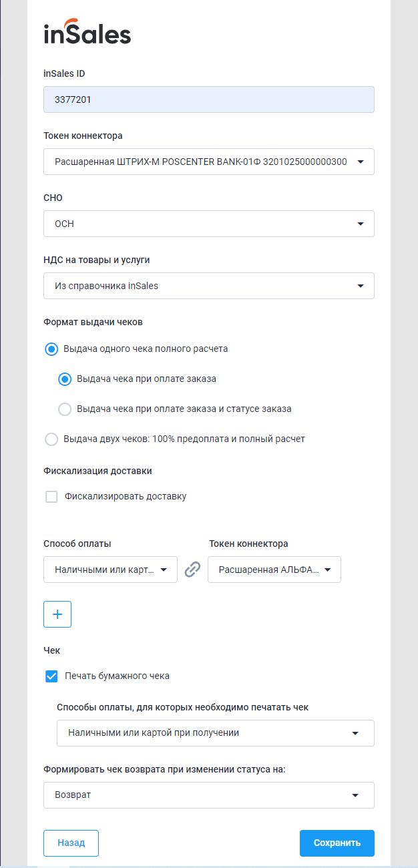Enable 'Фискализировать доставку' checkbox

coord(51,497)
